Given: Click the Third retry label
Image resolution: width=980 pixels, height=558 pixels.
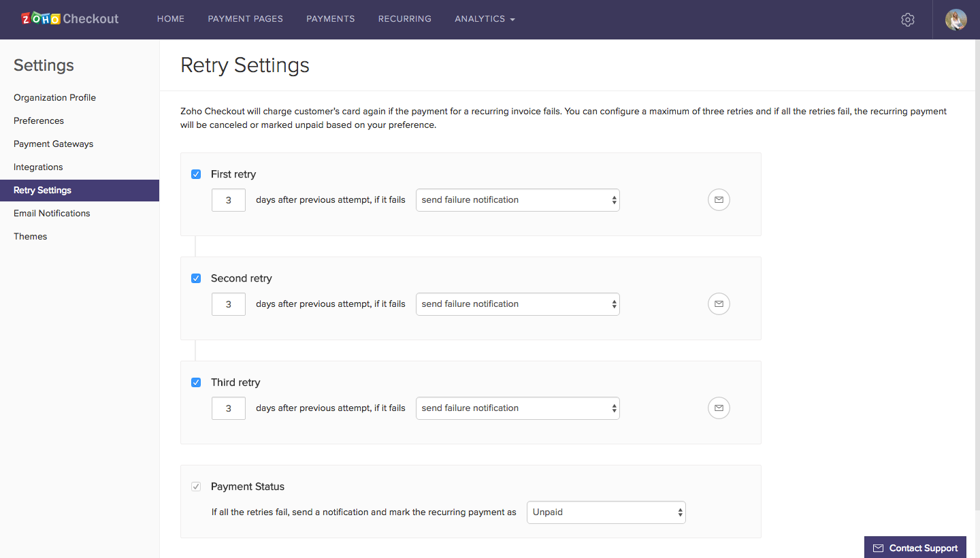Looking at the screenshot, I should pyautogui.click(x=235, y=382).
